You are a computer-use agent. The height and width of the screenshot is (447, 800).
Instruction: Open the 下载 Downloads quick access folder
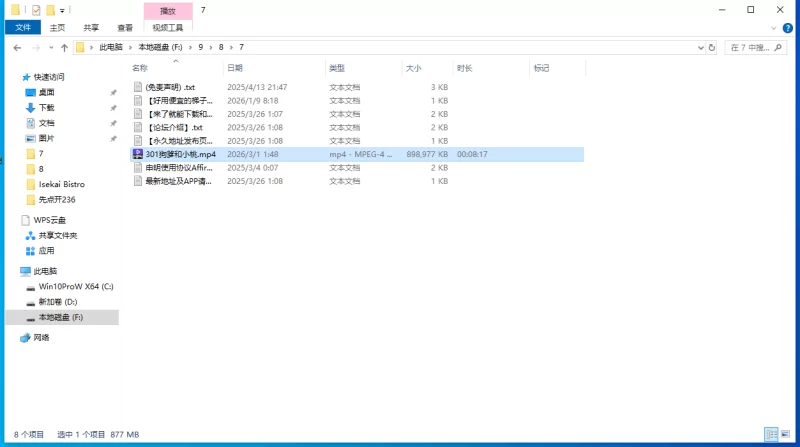click(47, 107)
